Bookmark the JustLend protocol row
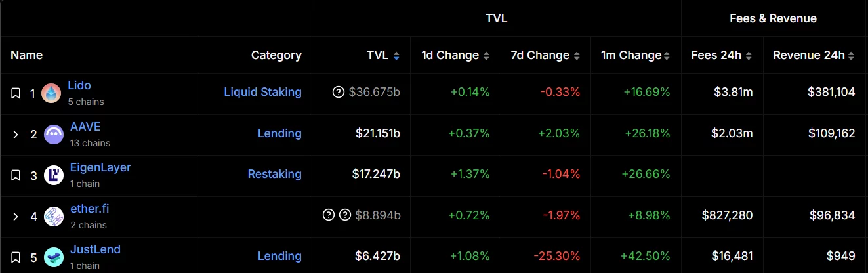This screenshot has width=868, height=273. pyautogui.click(x=16, y=257)
